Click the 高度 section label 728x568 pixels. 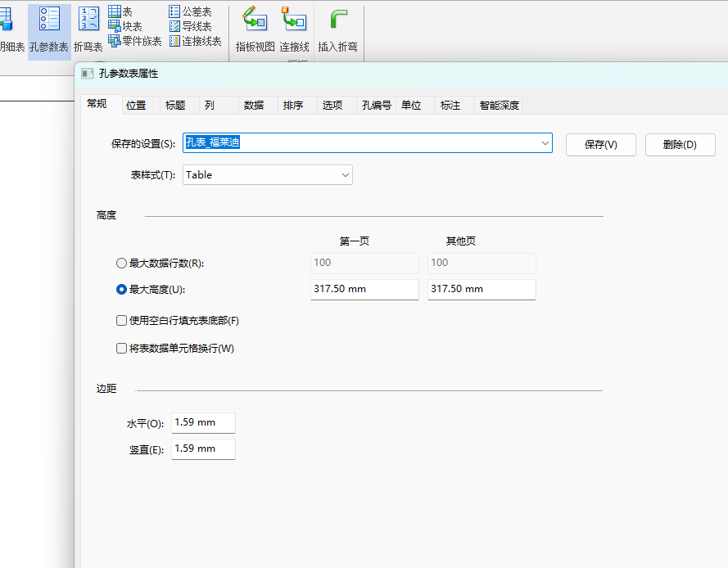[106, 215]
